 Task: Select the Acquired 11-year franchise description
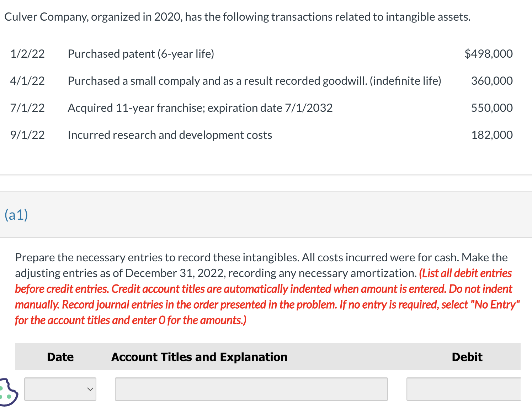pyautogui.click(x=200, y=108)
